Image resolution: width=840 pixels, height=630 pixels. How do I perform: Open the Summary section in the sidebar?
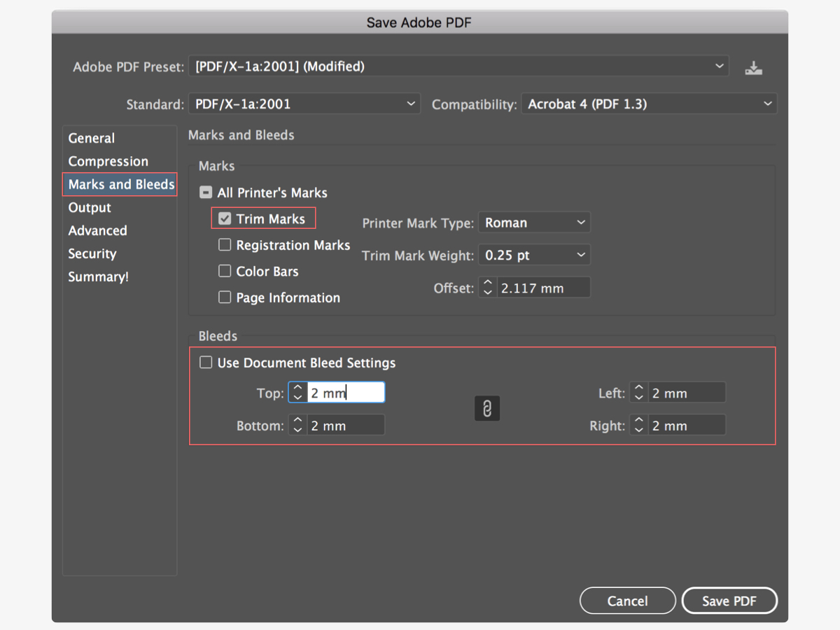97,276
